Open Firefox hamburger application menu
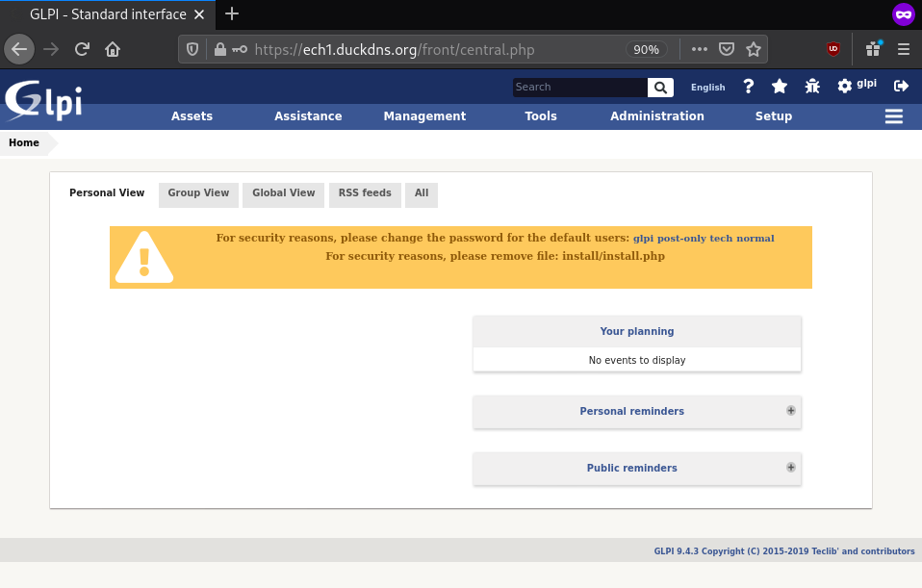Image resolution: width=922 pixels, height=588 pixels. [904, 49]
